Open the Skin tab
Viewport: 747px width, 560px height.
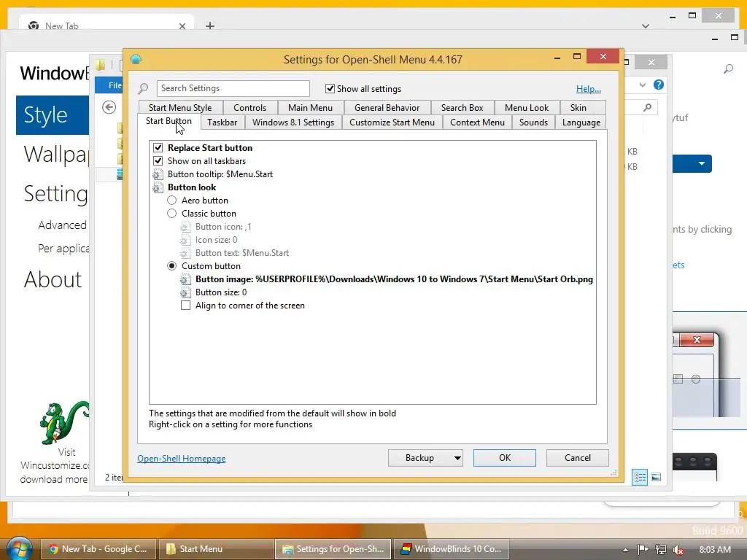pyautogui.click(x=578, y=108)
